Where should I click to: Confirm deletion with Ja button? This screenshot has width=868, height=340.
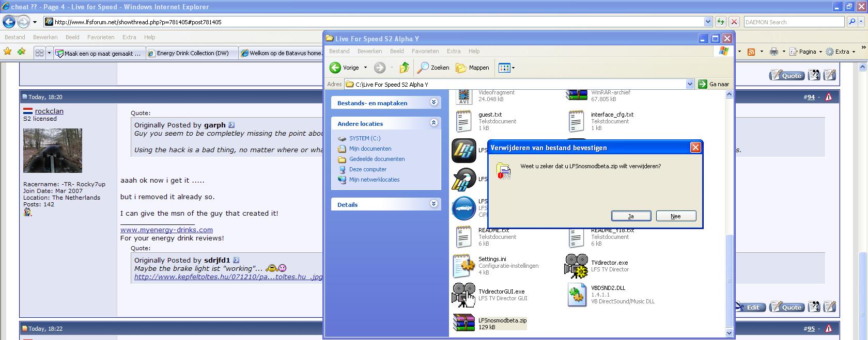point(631,216)
